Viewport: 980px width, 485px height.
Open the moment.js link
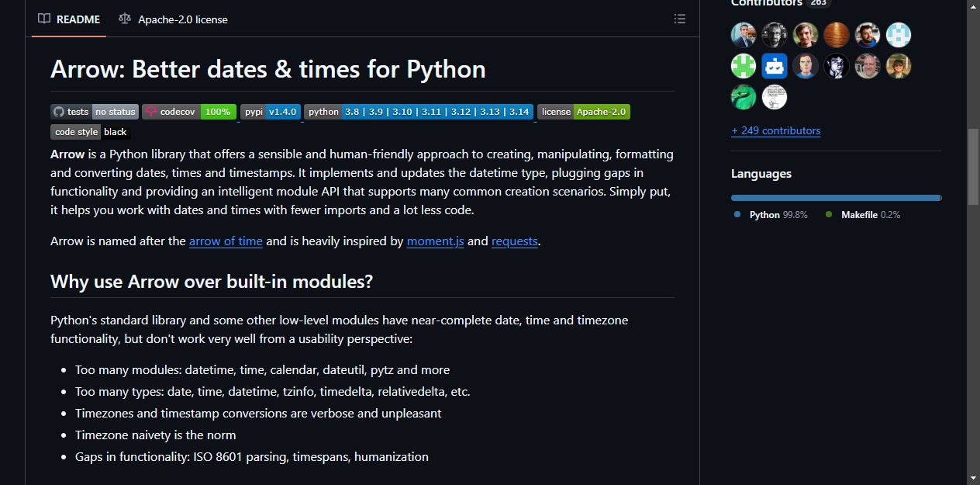(436, 241)
